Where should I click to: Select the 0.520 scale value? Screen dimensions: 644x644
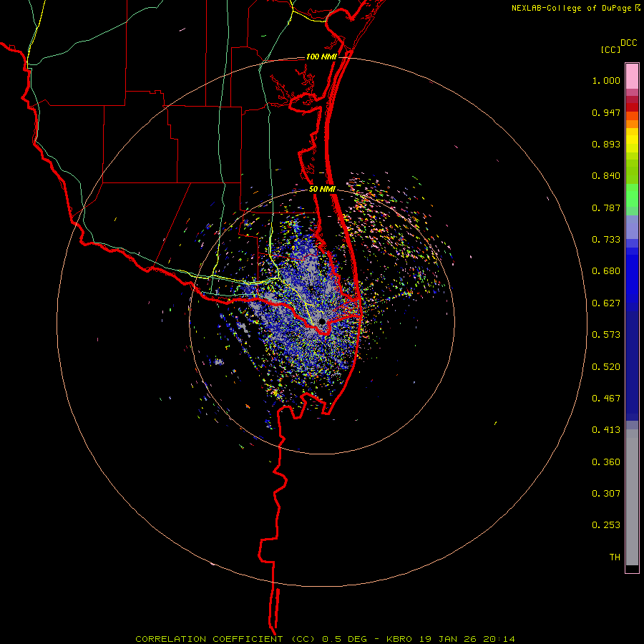coord(606,367)
